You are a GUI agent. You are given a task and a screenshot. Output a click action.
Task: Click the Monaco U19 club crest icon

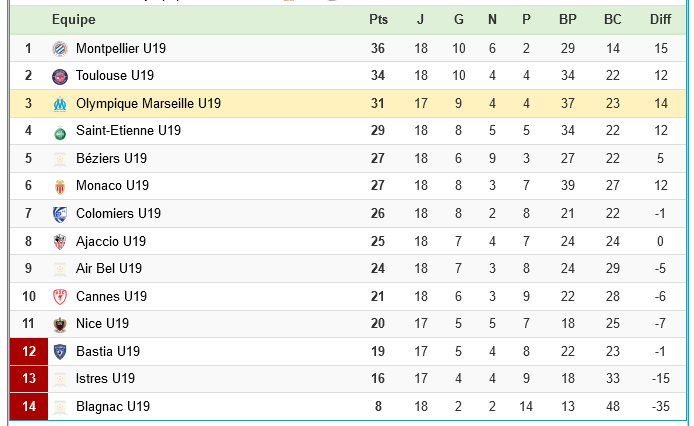pos(60,186)
